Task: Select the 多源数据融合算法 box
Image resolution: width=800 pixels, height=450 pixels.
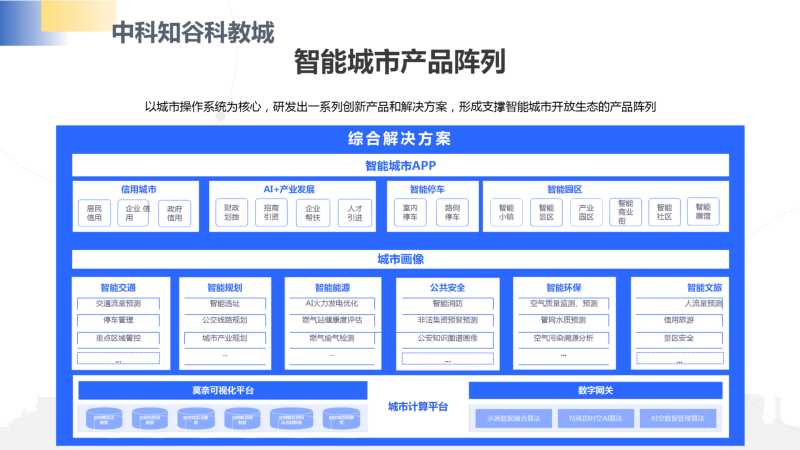Action: tap(514, 418)
